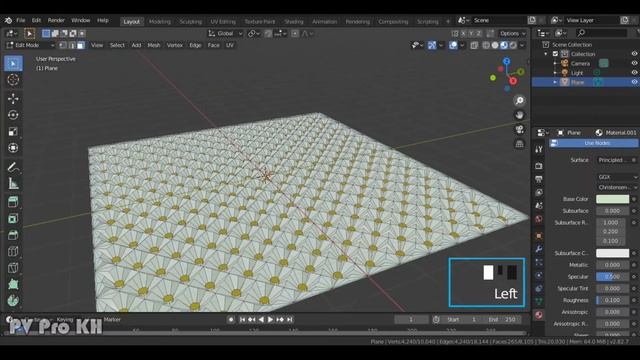This screenshot has height=360, width=640.
Task: Toggle camera view icon
Action: pos(519,129)
